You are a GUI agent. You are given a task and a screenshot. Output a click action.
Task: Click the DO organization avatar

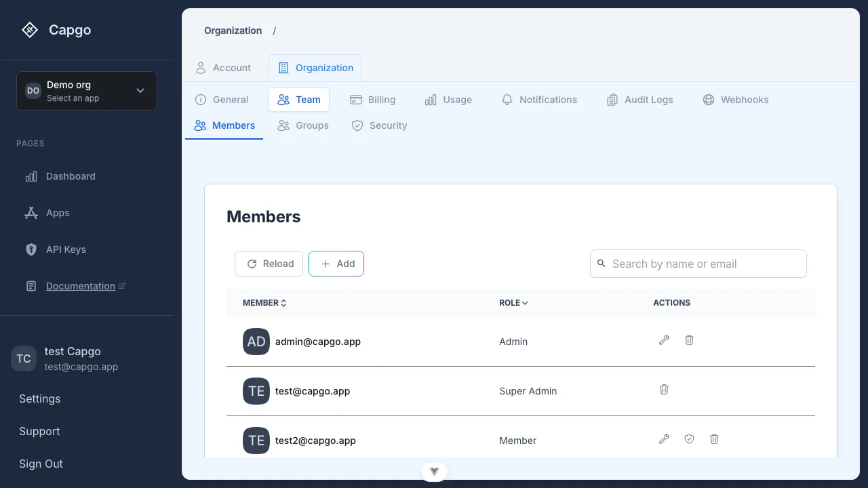pos(33,91)
